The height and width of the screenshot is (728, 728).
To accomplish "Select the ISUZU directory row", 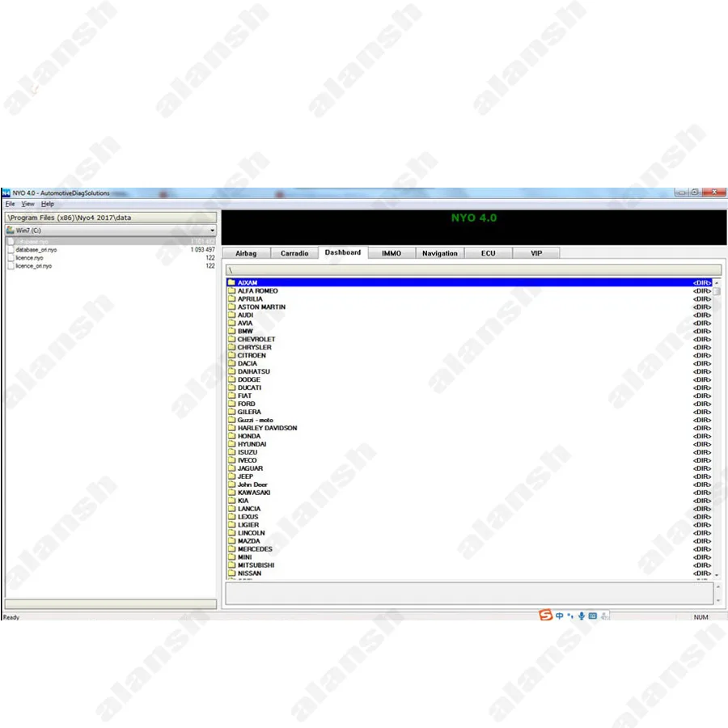I will point(469,452).
